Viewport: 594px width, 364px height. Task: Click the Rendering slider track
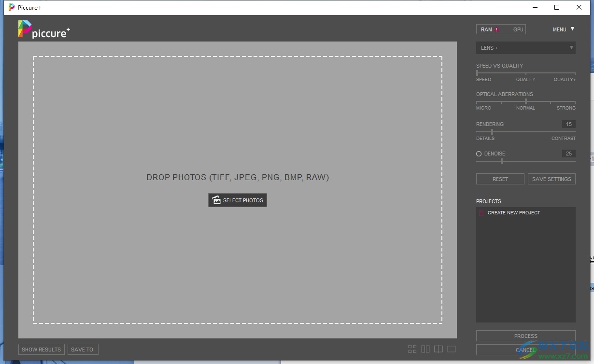[x=525, y=132]
